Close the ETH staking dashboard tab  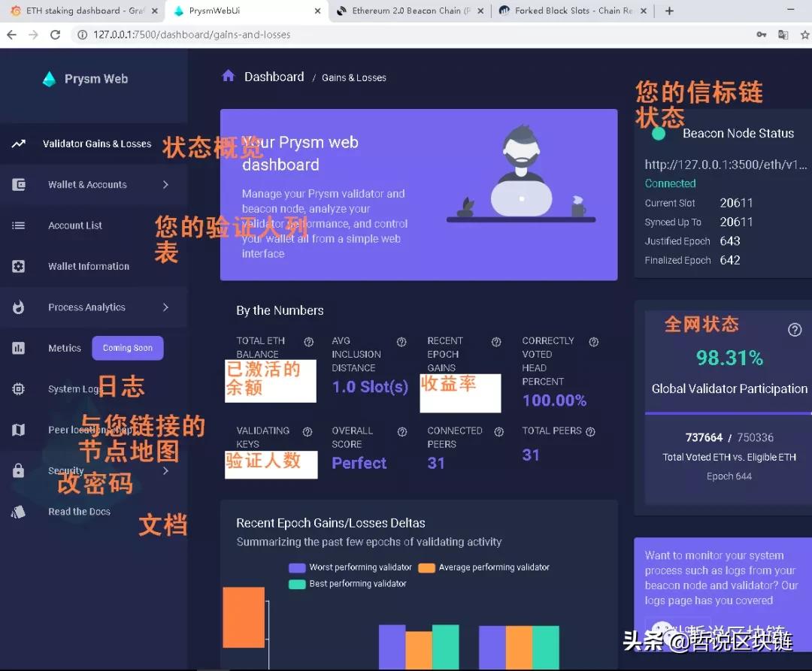point(154,11)
